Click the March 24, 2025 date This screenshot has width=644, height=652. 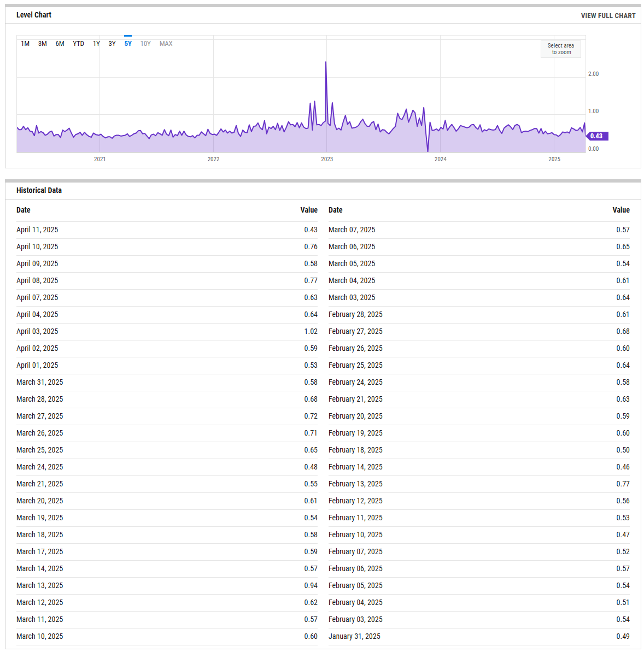click(x=39, y=467)
